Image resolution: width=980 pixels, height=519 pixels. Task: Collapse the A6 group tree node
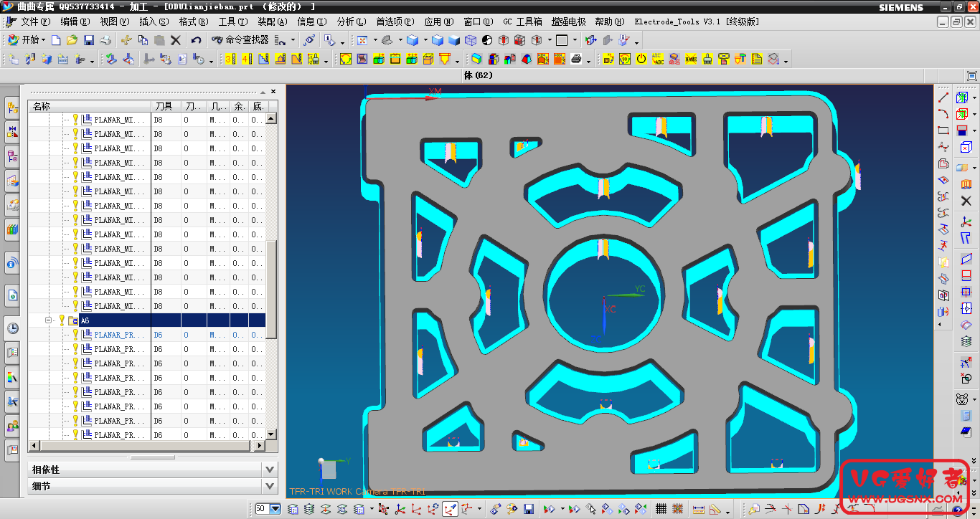[49, 320]
